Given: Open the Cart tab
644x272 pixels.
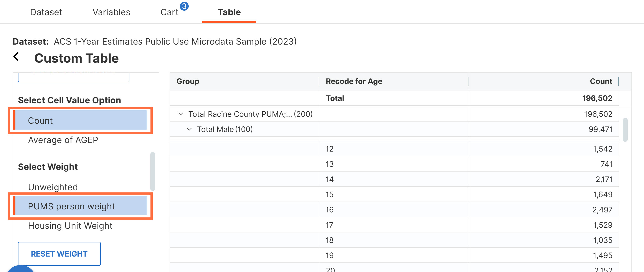Looking at the screenshot, I should point(169,12).
